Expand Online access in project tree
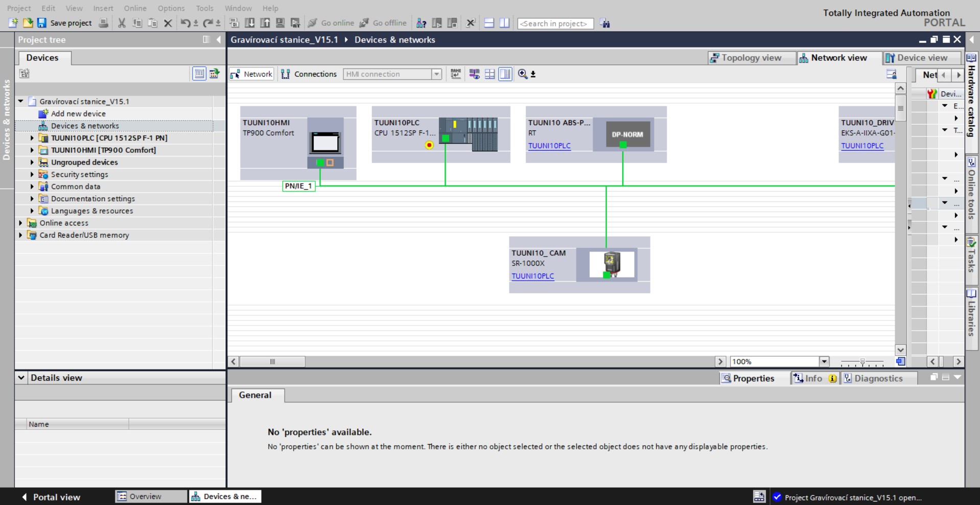This screenshot has width=980, height=505. tap(20, 223)
